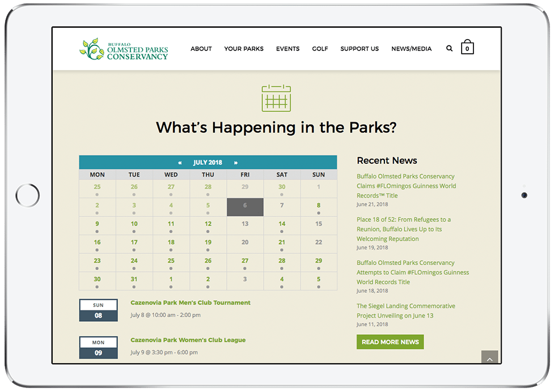Click the Buffalo Olmsted Parks Conservancy logo
Viewport: 554px width, 392px height.
click(x=124, y=49)
